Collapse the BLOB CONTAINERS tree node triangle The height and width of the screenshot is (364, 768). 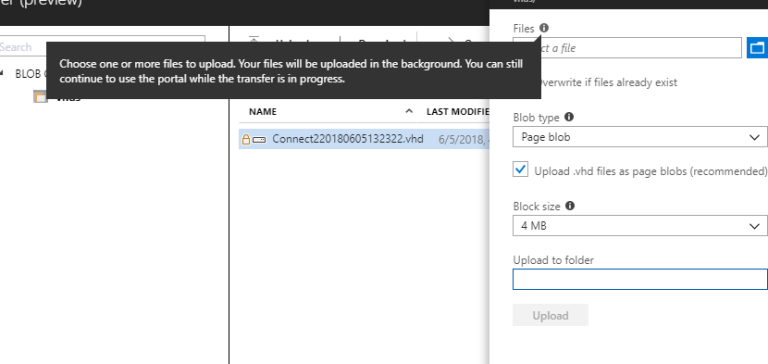[2, 73]
